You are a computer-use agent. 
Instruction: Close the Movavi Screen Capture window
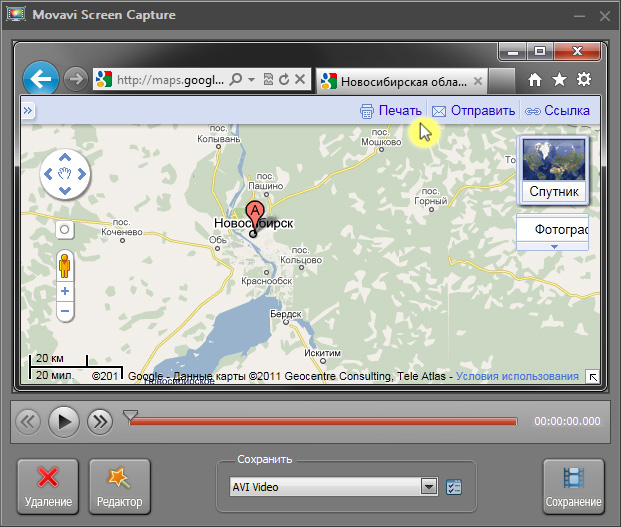[x=605, y=16]
